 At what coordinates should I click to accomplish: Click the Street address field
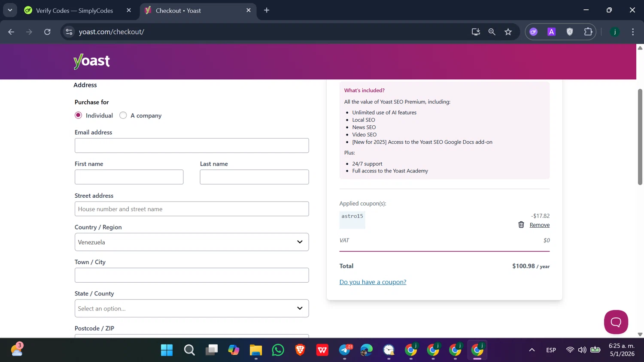click(x=191, y=209)
